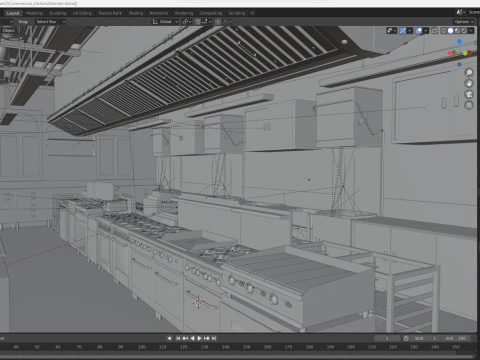Click the current frame number field
This screenshot has width=480, height=360.
[x=387, y=338]
